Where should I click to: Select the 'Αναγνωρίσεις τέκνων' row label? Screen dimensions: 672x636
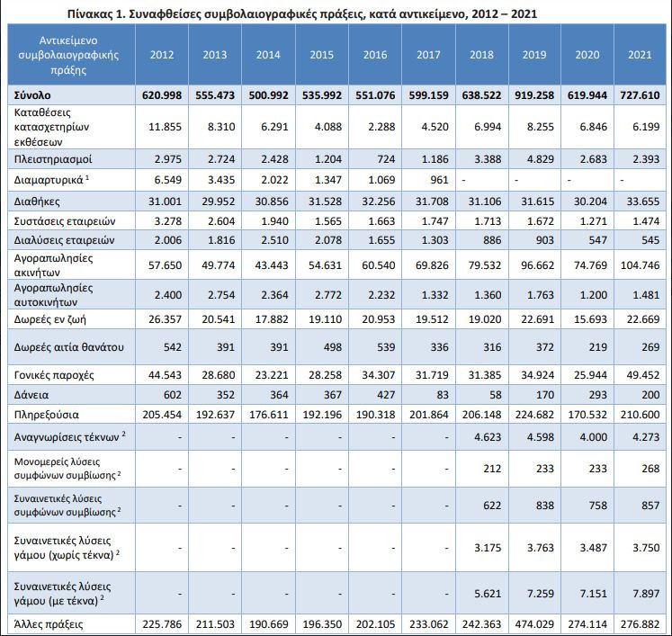(x=69, y=437)
